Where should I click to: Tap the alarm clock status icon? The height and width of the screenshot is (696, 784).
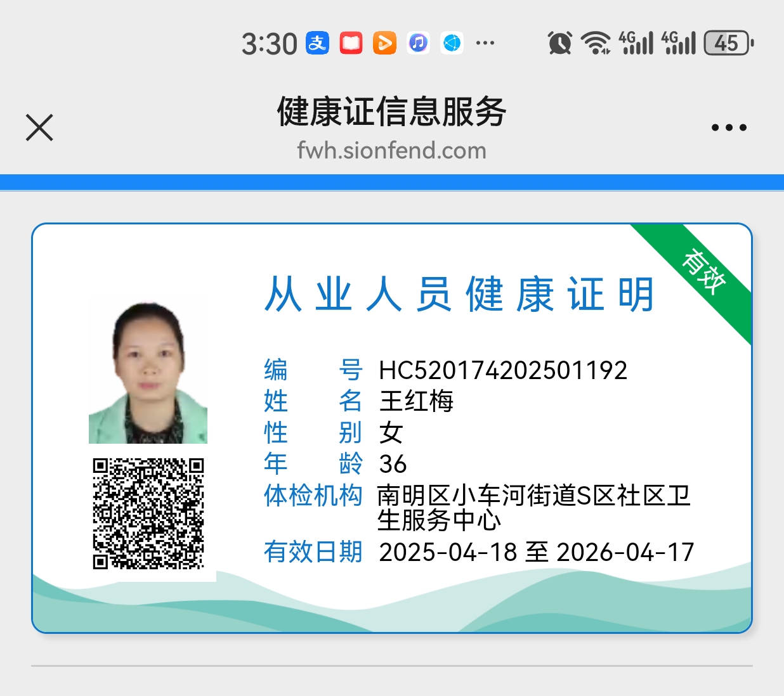[559, 43]
